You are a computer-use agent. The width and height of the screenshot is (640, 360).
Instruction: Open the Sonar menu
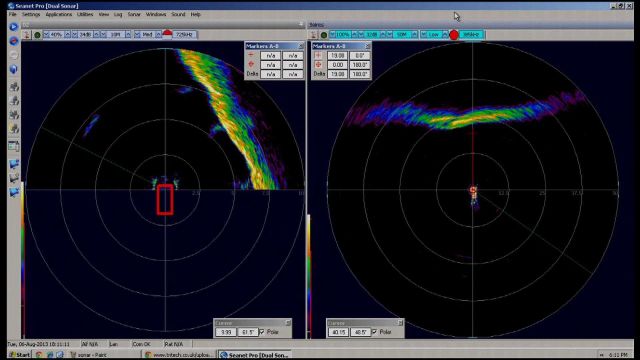134,14
